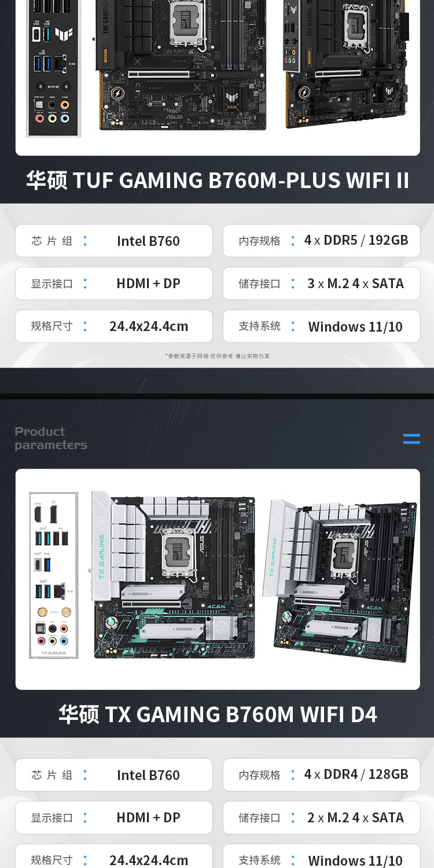The width and height of the screenshot is (434, 868).
Task: Click the TUF GAMING I/O panel image
Action: pyautogui.click(x=54, y=68)
